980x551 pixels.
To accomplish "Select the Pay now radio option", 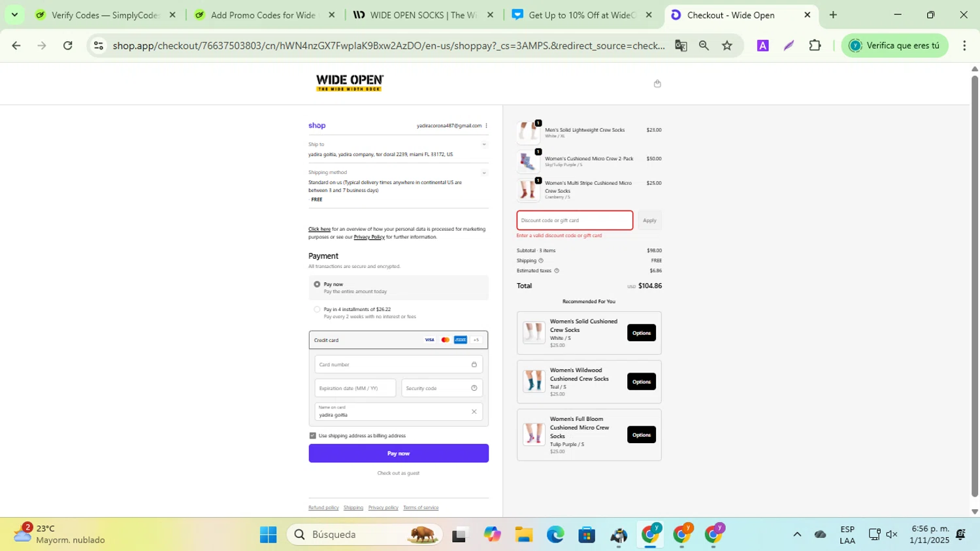I will (317, 284).
